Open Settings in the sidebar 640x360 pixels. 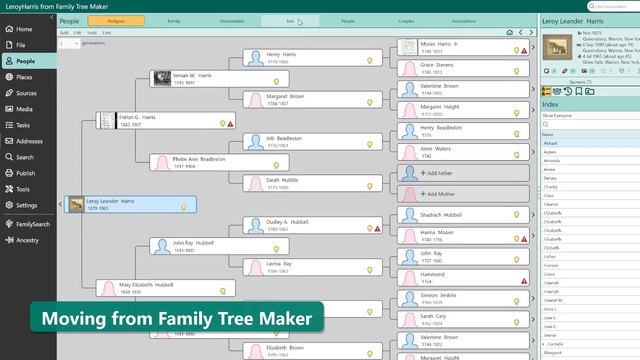coord(27,205)
